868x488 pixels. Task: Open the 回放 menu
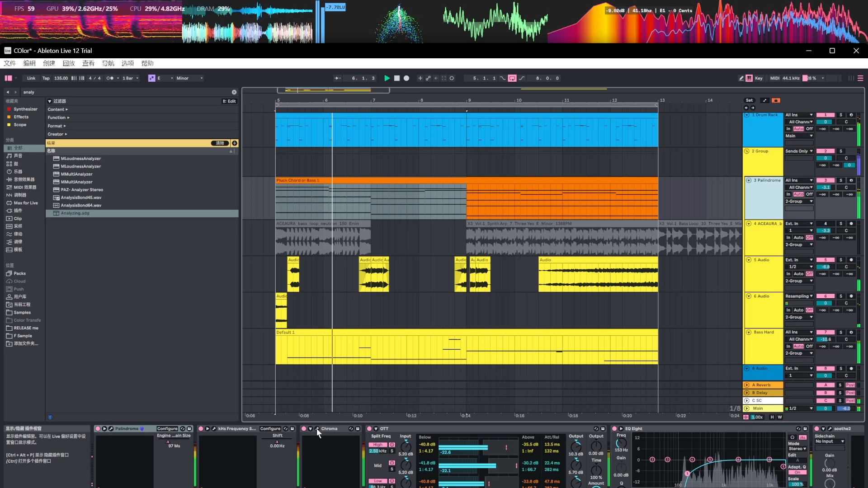pos(69,63)
